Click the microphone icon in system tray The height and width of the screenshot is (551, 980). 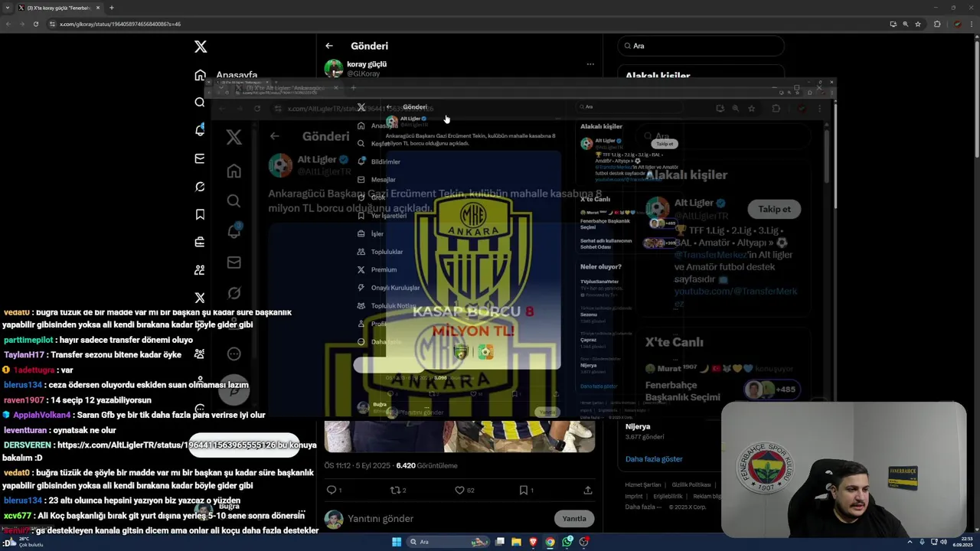point(922,542)
